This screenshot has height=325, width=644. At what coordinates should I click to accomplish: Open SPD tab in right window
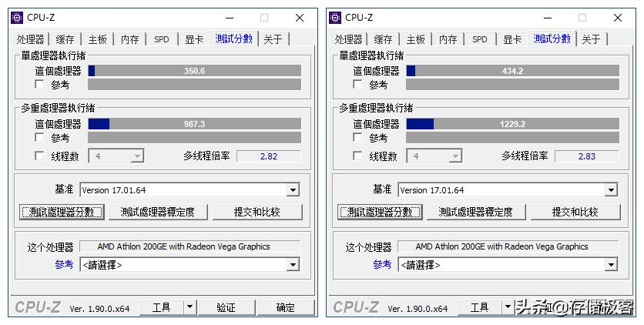point(480,39)
